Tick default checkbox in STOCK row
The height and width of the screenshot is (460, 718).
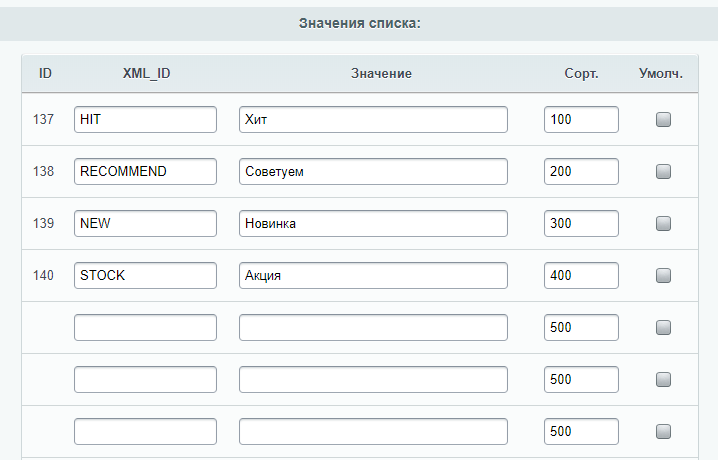[x=663, y=276]
